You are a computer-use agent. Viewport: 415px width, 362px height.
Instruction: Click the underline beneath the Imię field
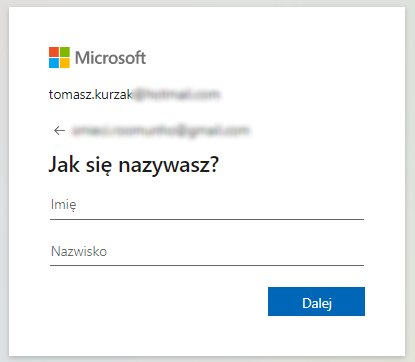[207, 219]
